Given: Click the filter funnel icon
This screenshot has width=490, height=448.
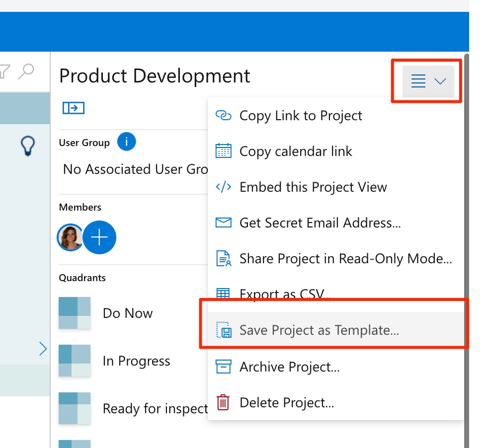Looking at the screenshot, I should click(4, 72).
